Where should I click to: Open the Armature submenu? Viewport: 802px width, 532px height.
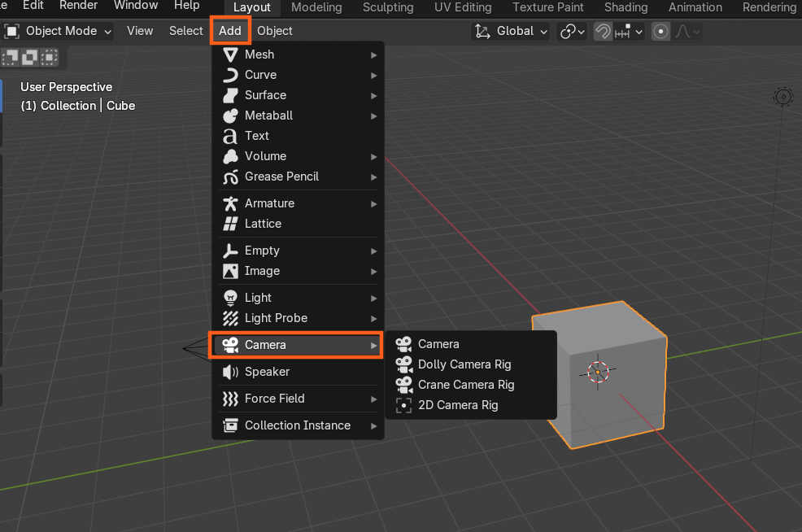tap(298, 203)
